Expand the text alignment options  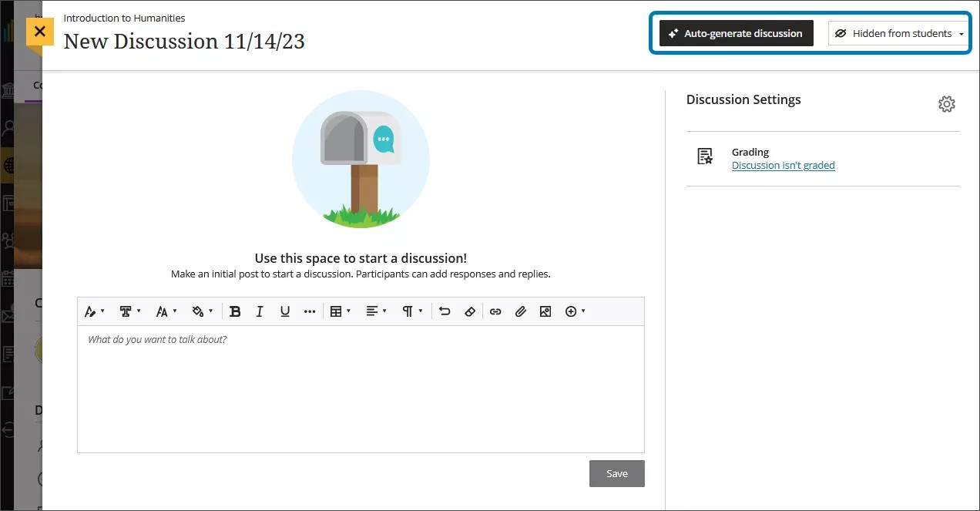pos(374,311)
